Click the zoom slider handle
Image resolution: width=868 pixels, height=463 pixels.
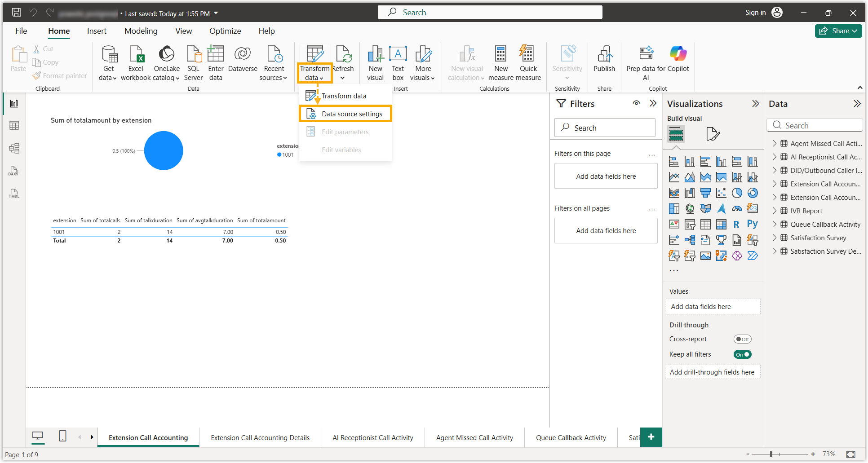click(x=771, y=454)
